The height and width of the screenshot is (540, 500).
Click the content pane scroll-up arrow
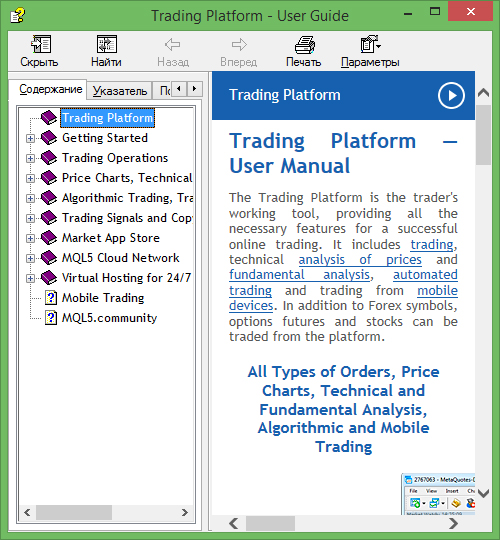pos(483,92)
